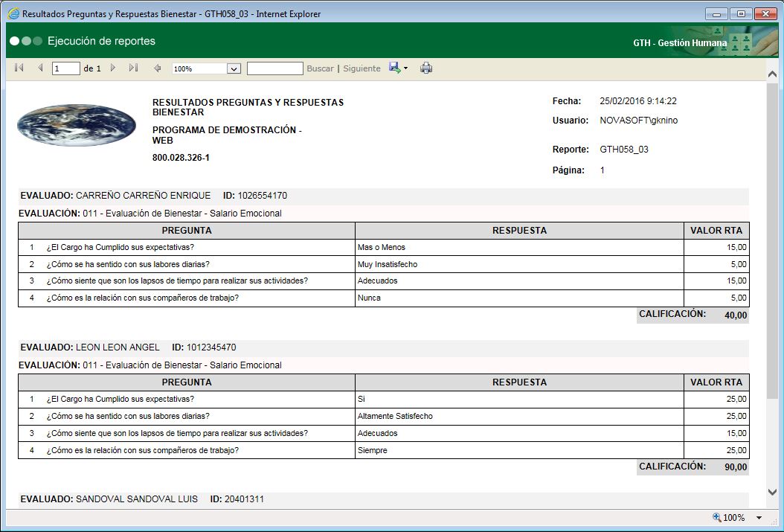
Task: Click the scrollbar up arrow
Action: tap(772, 74)
